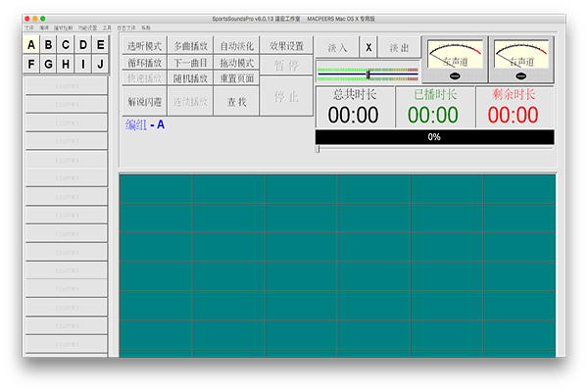This screenshot has width=588, height=392.
Task: Click the volume level slider handle
Action: pos(368,74)
